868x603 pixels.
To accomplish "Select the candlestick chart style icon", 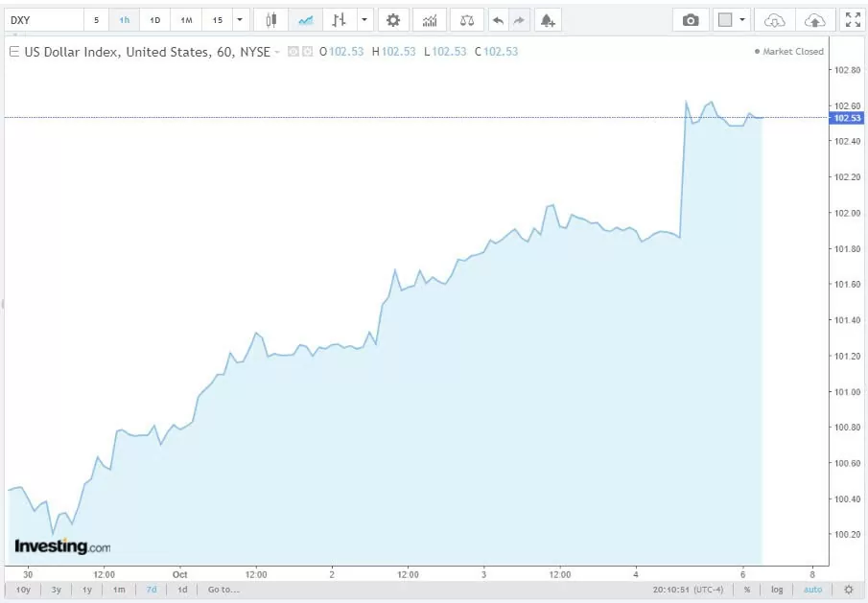I will [271, 20].
